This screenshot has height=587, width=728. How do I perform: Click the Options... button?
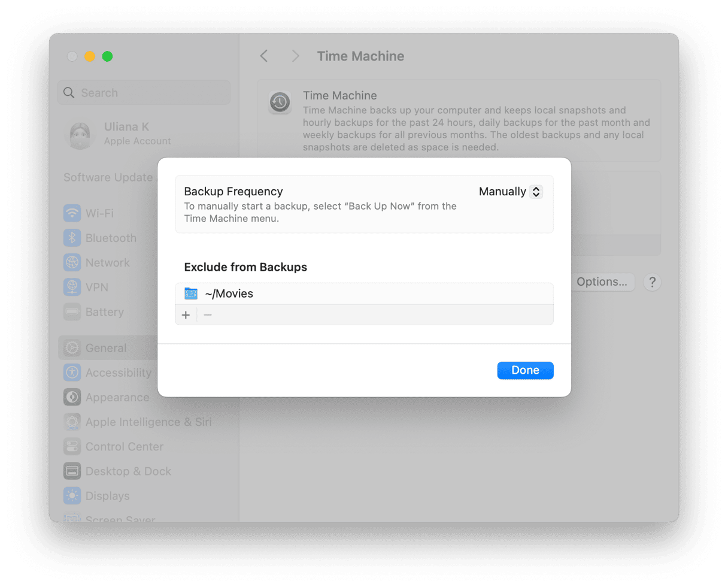(x=602, y=282)
